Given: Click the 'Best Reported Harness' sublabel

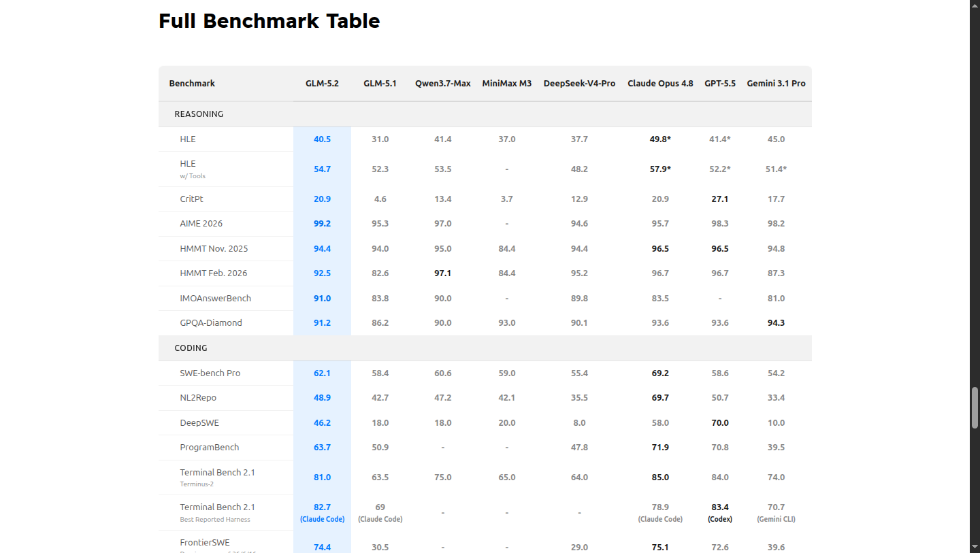Looking at the screenshot, I should click(x=215, y=520).
